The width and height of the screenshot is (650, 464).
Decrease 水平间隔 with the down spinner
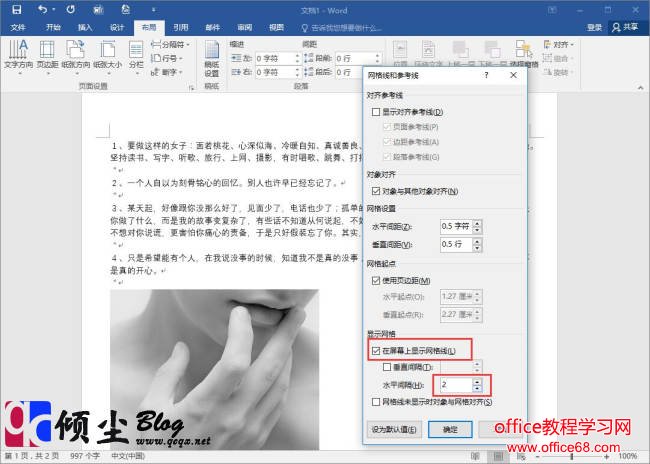[x=477, y=389]
